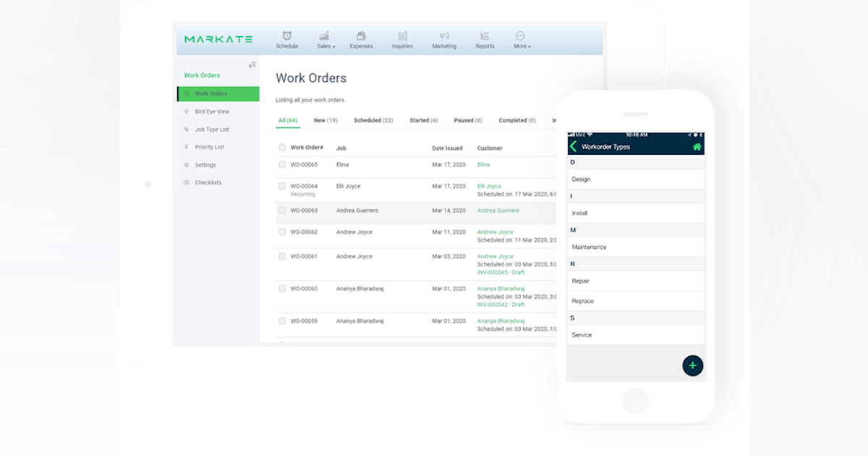
Task: Click the Work Order# column header
Action: [307, 148]
